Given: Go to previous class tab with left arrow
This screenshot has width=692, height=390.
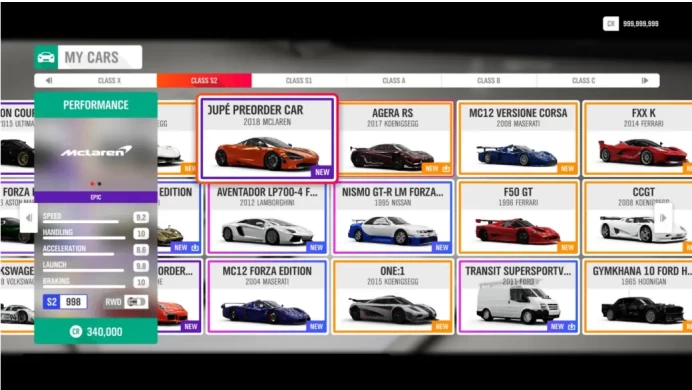Looking at the screenshot, I should [49, 81].
